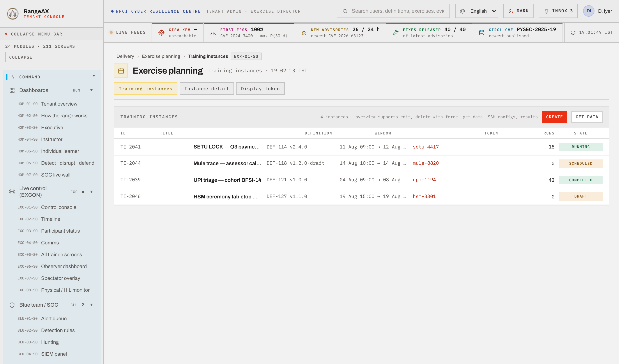Image resolution: width=619 pixels, height=364 pixels.
Task: Open the DI user avatar
Action: click(x=589, y=11)
